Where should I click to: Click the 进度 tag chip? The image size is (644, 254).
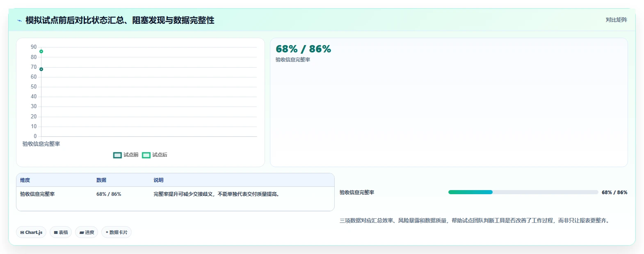[87, 232]
